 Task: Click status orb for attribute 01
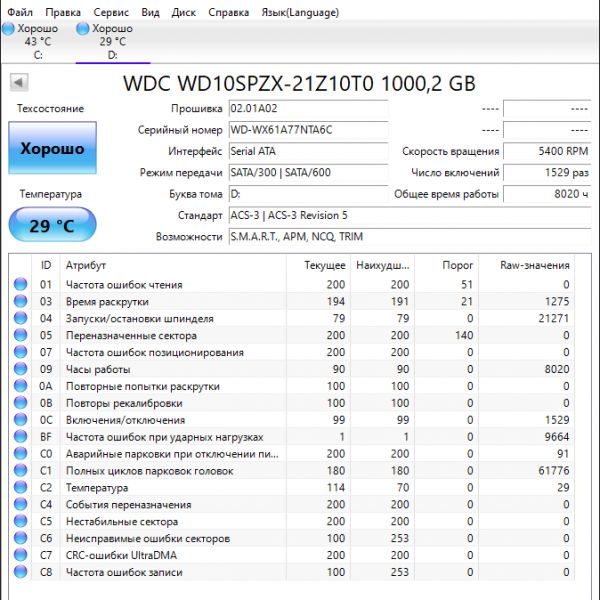pos(20,285)
